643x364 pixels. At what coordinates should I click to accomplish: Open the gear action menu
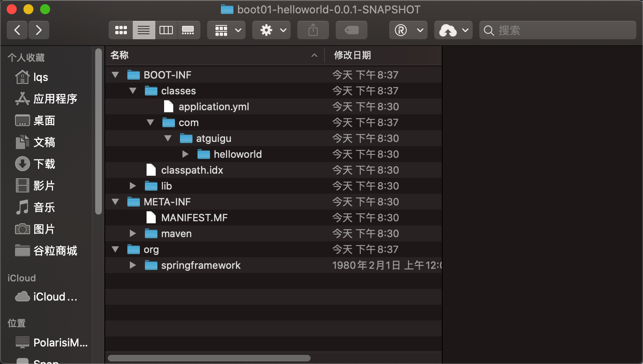pos(271,30)
